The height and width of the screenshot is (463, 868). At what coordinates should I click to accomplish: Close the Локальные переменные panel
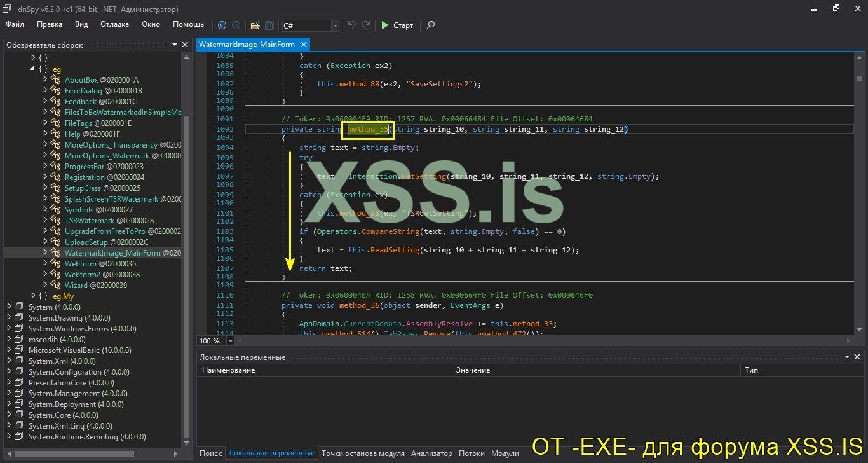[x=858, y=357]
